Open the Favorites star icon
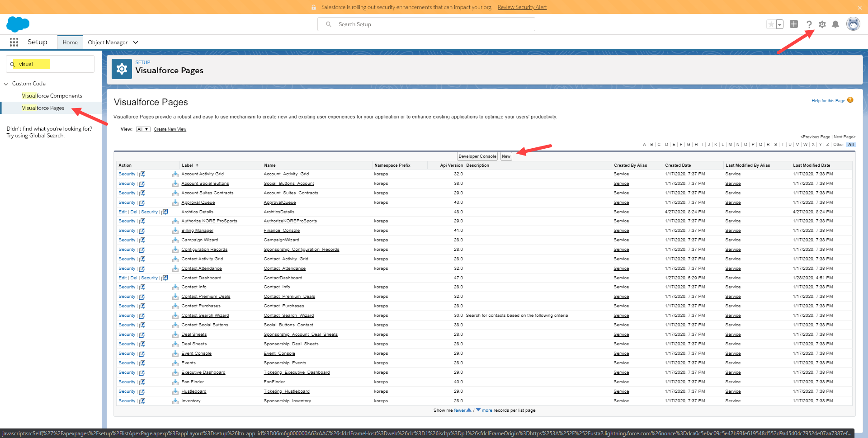868x438 pixels. click(x=771, y=24)
